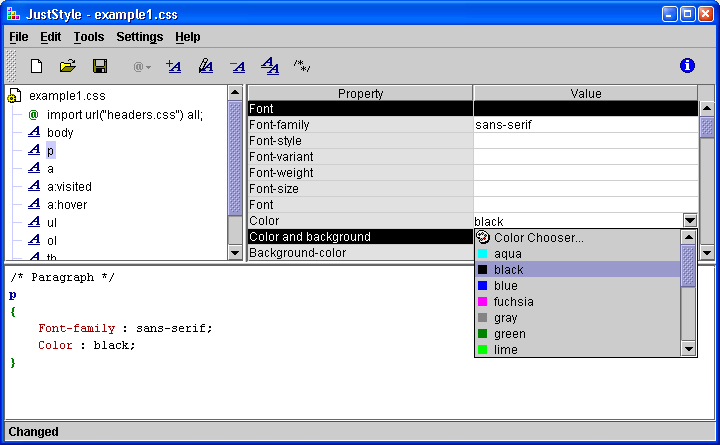Pick the aqua color option
The image size is (720, 445).
(507, 254)
